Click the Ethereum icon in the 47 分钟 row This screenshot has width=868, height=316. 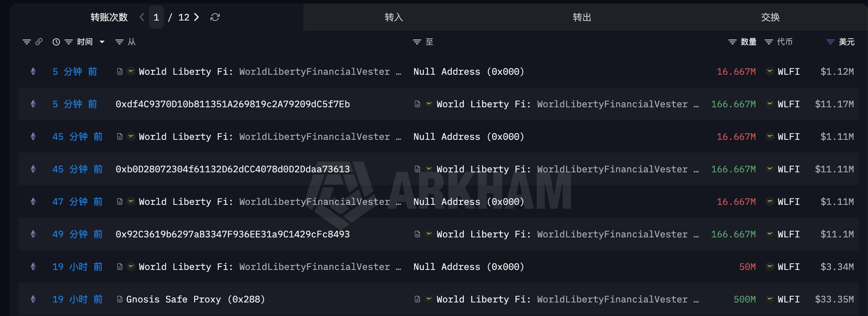pyautogui.click(x=33, y=201)
